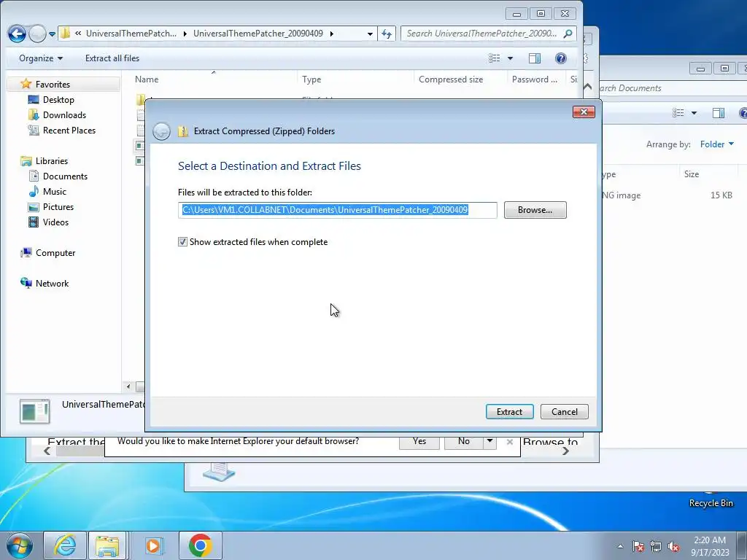Open Recent Places in Favorites
The height and width of the screenshot is (560, 747).
point(69,130)
